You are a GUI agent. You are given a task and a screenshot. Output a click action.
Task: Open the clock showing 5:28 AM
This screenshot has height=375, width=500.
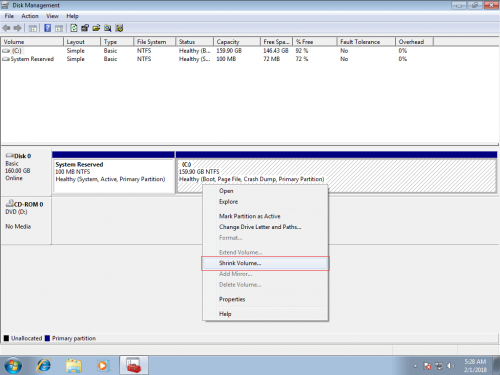tap(475, 366)
